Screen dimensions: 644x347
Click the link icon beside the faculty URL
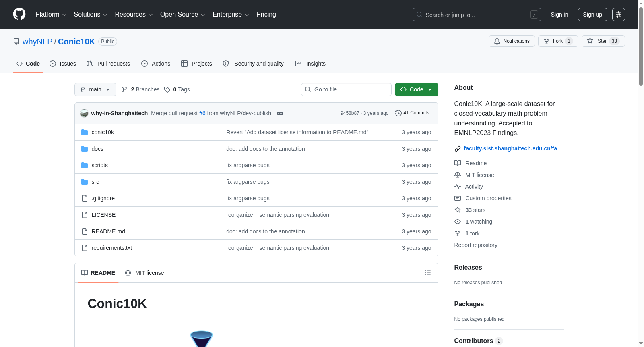click(x=458, y=149)
